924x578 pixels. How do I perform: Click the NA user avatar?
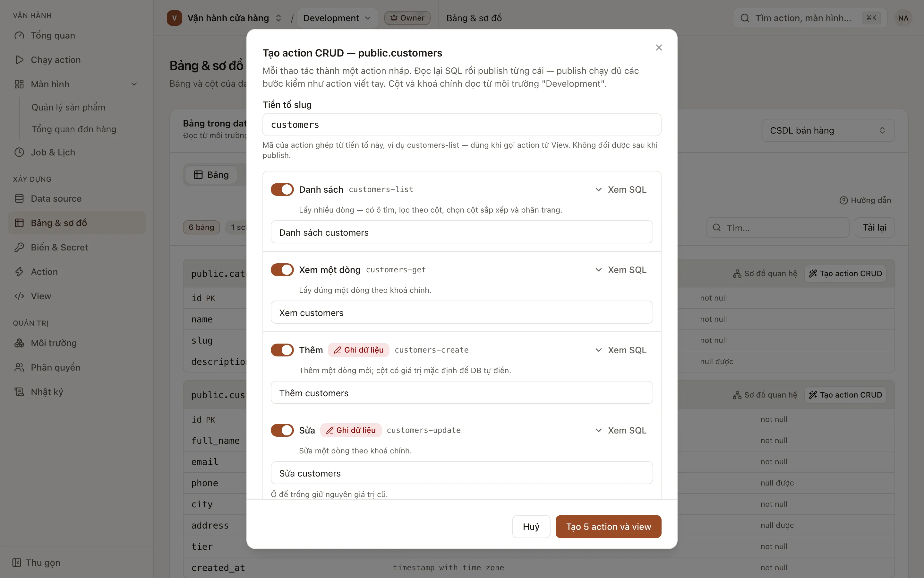coord(903,18)
